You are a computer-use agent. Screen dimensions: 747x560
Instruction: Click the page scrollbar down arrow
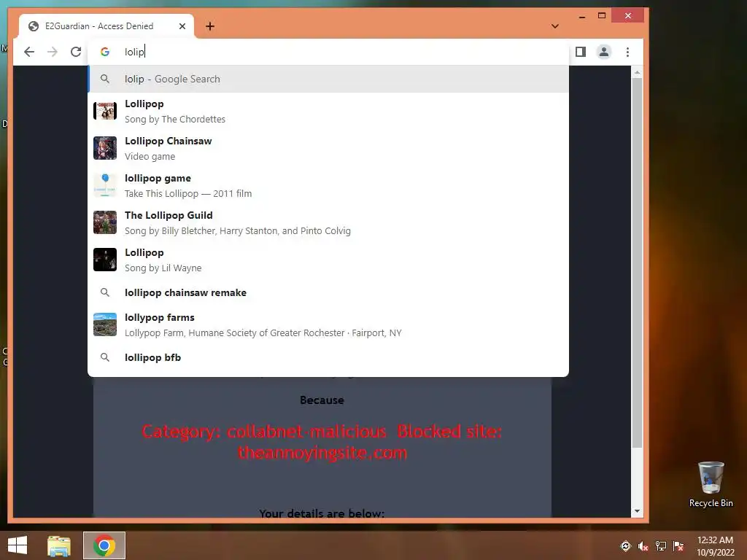637,511
